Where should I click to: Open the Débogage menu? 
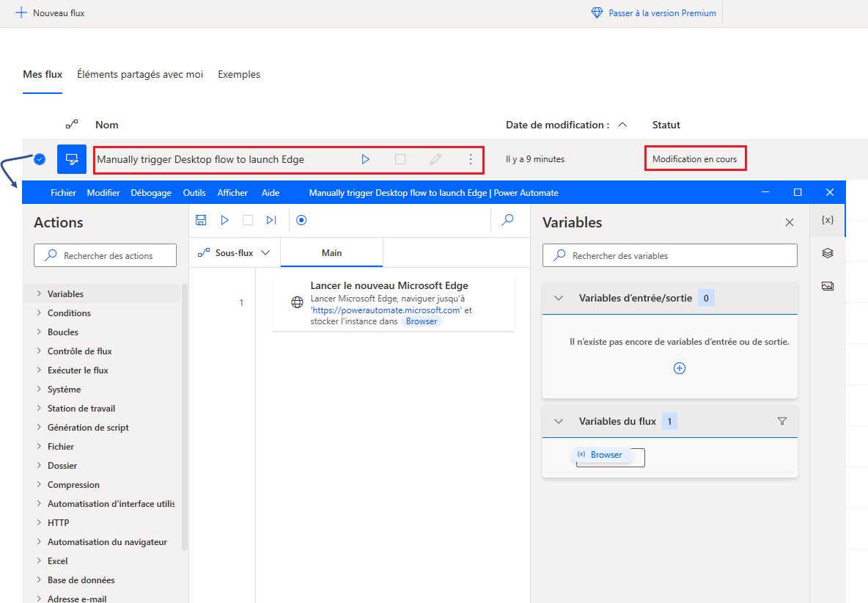(x=151, y=193)
